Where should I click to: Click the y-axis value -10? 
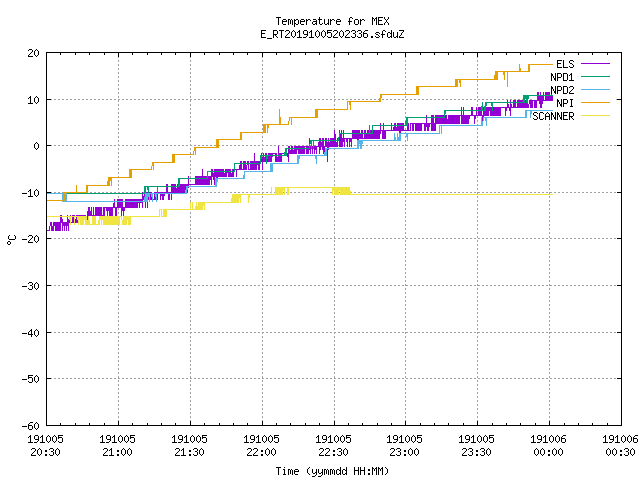coord(31,193)
